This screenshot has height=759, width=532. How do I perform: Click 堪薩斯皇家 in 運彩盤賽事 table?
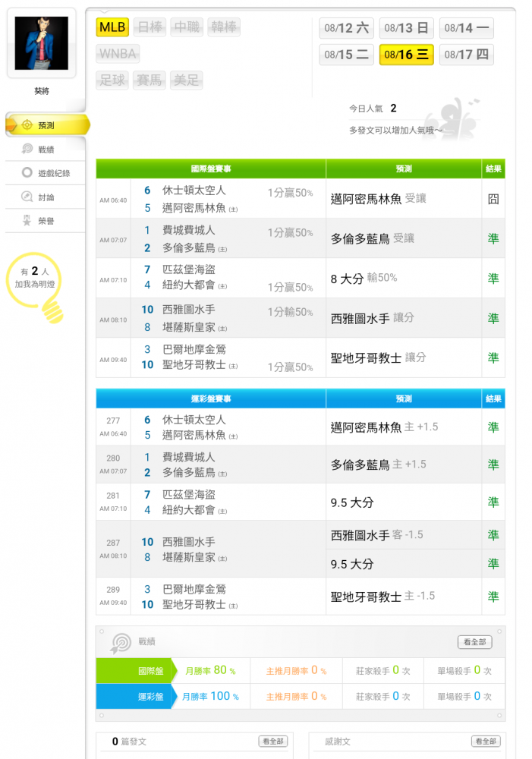tap(189, 557)
